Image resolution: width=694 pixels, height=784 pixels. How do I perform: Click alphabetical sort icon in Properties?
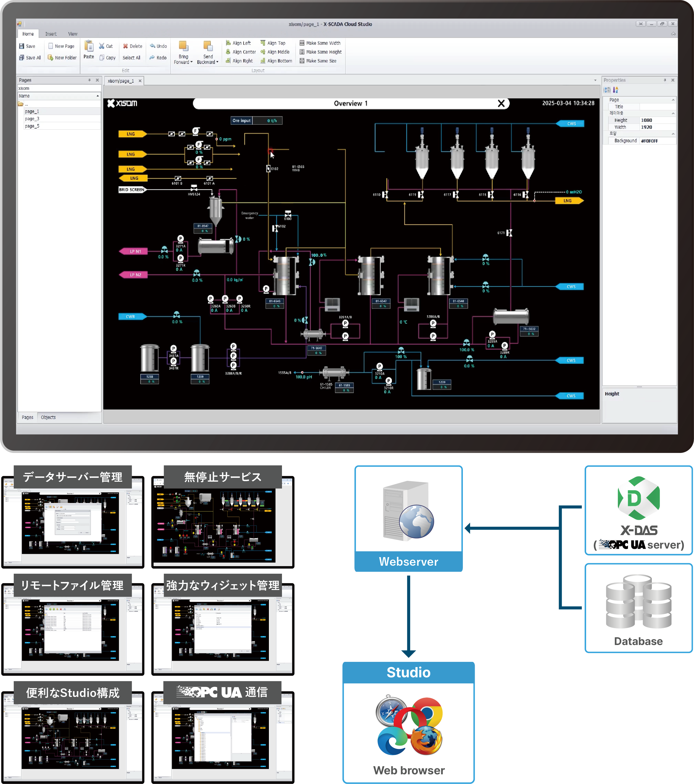[616, 90]
